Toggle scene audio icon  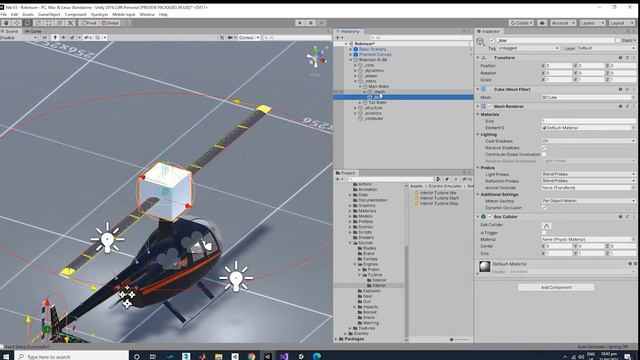click(63, 38)
